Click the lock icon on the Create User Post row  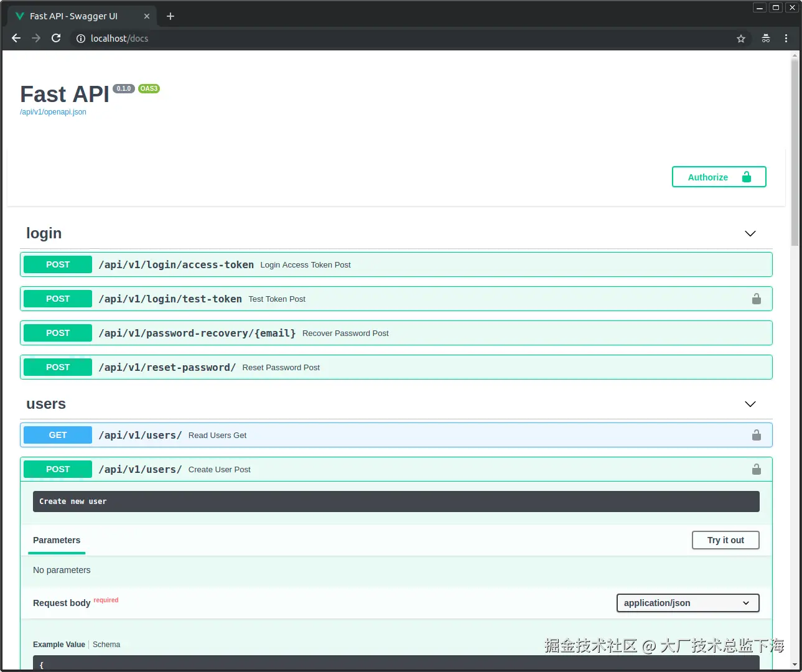(x=757, y=469)
